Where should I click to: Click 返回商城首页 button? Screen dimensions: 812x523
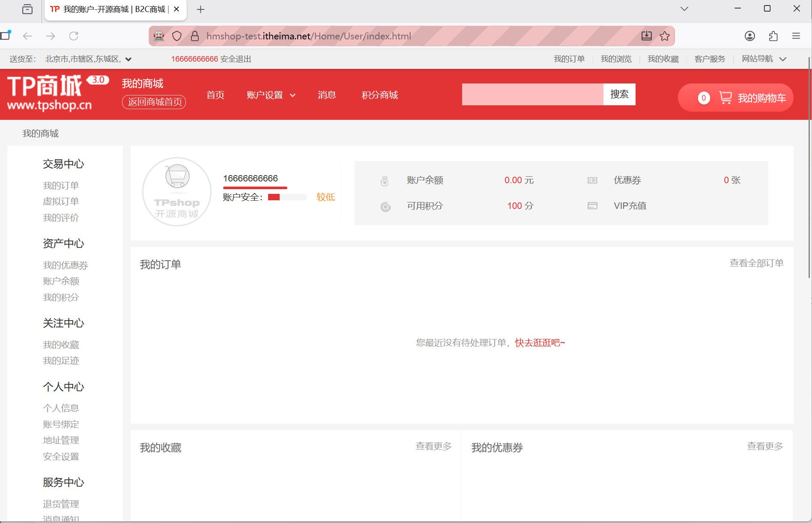pos(154,102)
